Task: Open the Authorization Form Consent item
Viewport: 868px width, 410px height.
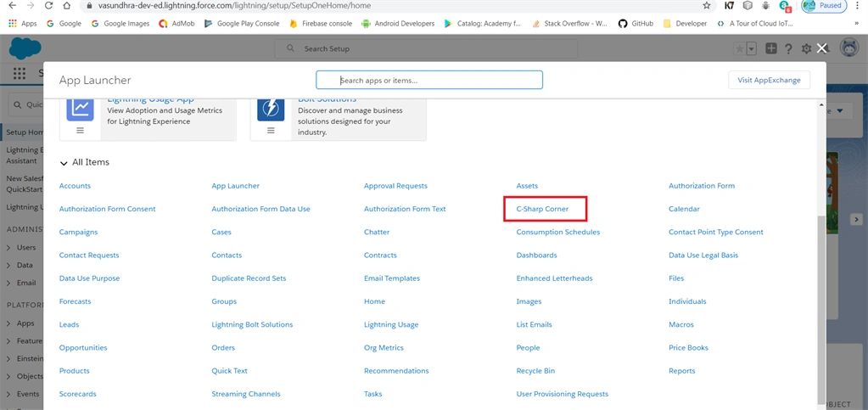Action: pos(108,209)
